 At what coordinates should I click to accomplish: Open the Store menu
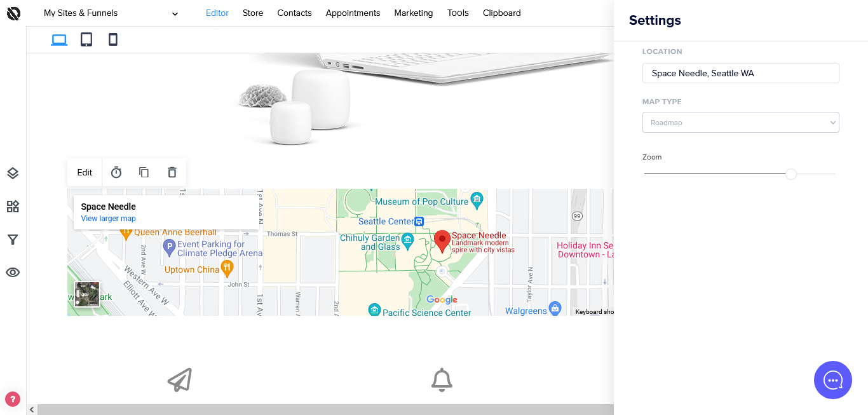(x=253, y=13)
